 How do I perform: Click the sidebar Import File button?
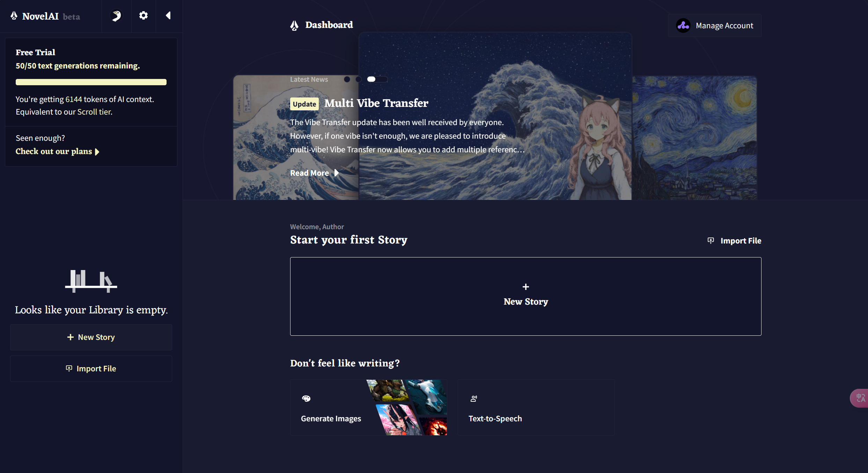coord(91,369)
